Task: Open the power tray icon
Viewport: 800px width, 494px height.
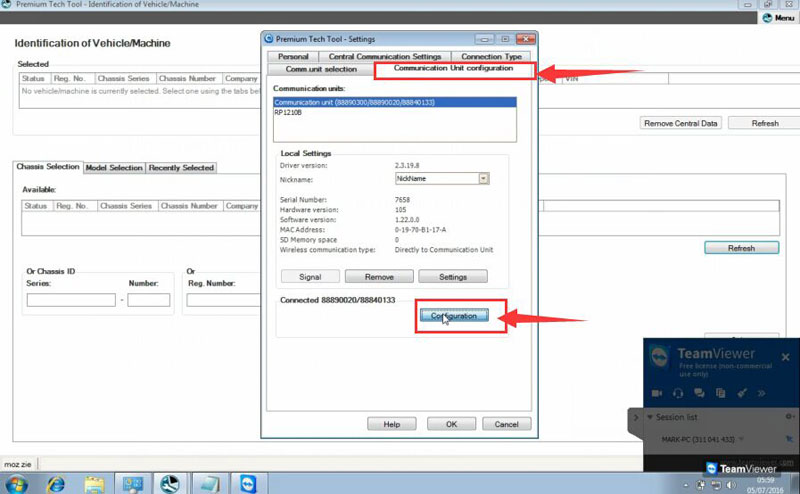Action: coord(701,485)
